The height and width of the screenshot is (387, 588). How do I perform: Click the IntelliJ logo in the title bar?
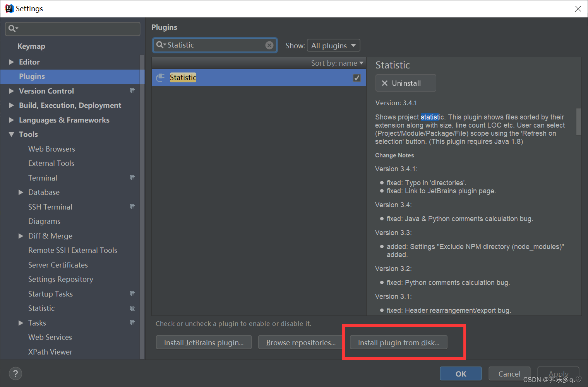click(9, 9)
